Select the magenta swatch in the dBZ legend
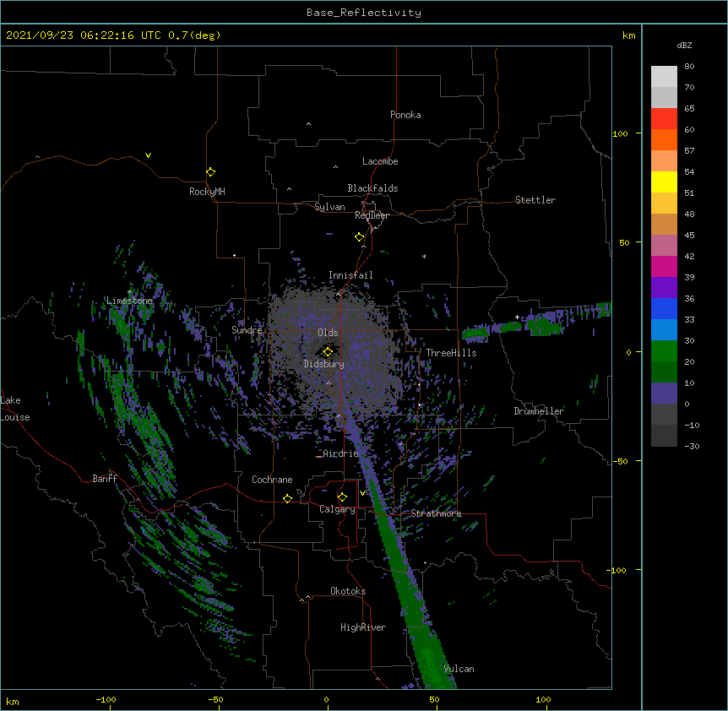This screenshot has height=711, width=728. pos(664,266)
